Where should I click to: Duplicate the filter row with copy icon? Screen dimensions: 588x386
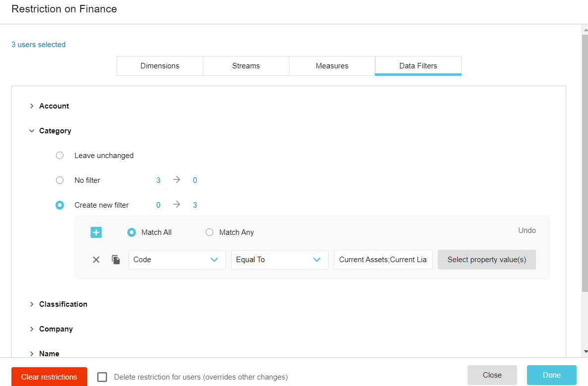pyautogui.click(x=116, y=260)
